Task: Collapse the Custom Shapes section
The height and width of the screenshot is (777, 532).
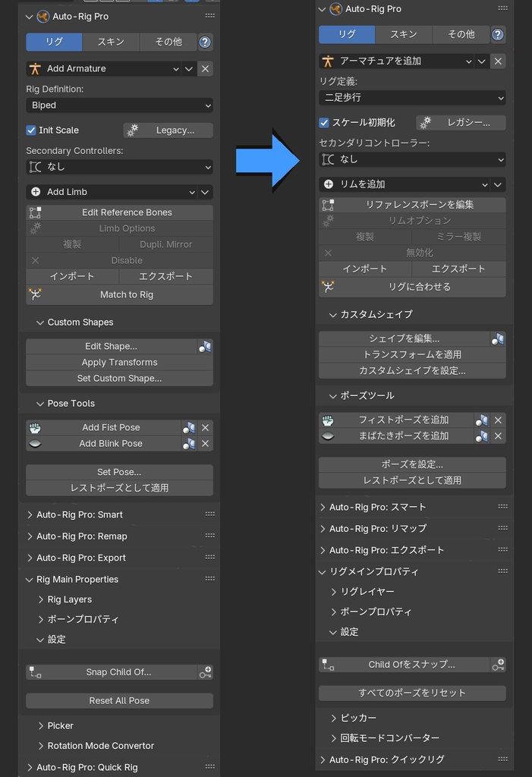Action: point(40,322)
